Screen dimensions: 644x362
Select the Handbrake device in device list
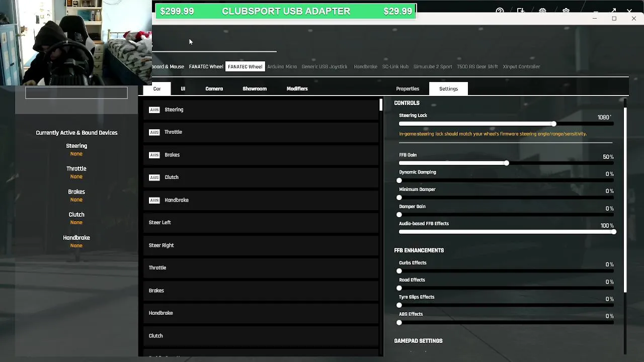365,66
